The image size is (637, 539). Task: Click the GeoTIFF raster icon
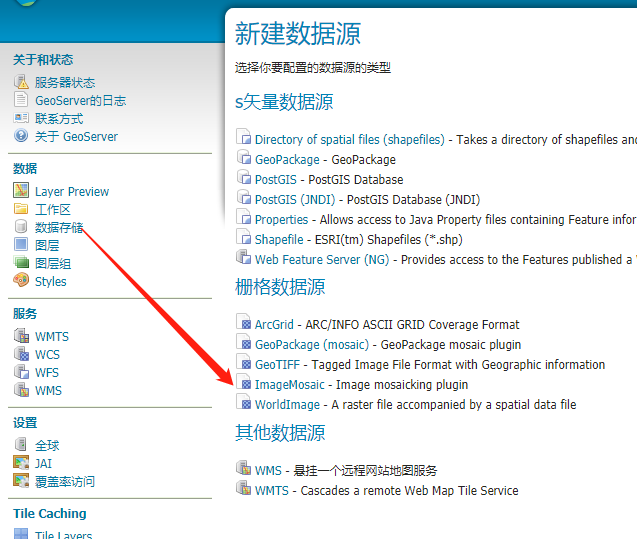click(244, 363)
